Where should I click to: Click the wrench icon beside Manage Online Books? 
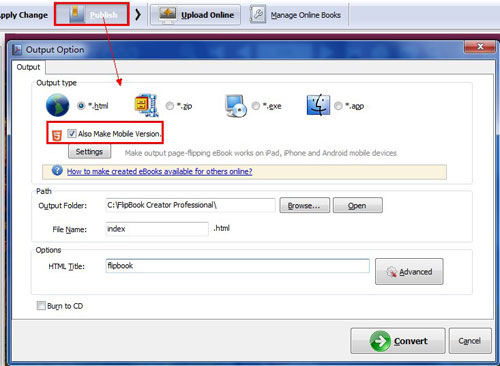[x=258, y=15]
